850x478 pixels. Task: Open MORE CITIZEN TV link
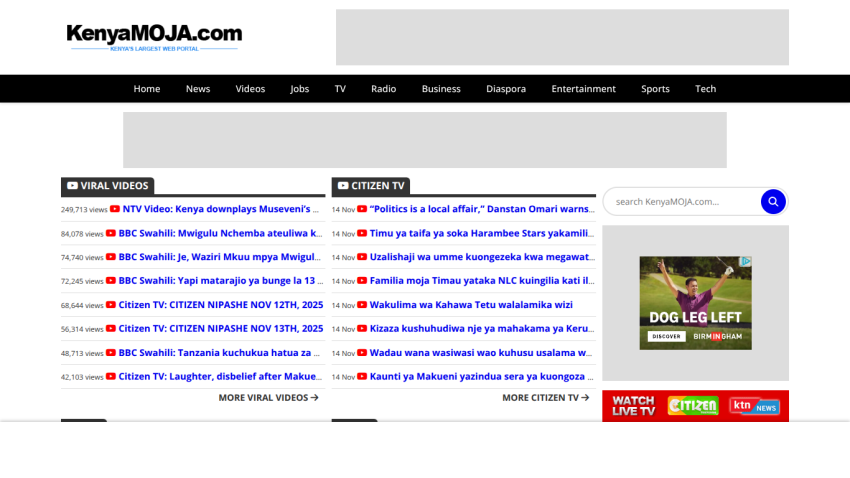[545, 398]
